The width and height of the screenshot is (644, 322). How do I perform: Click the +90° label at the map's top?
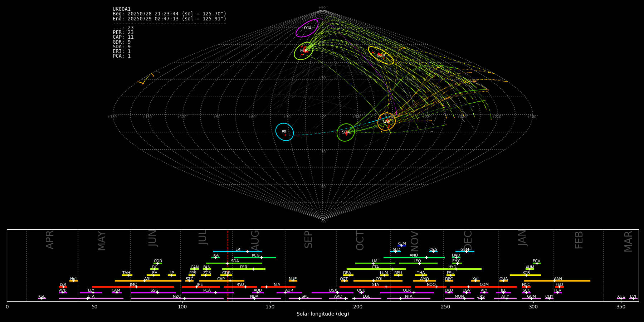323,8
